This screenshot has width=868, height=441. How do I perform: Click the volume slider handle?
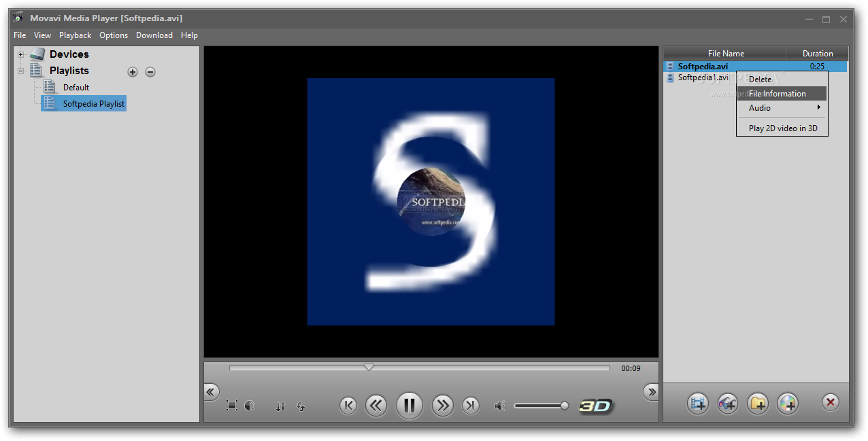point(564,406)
